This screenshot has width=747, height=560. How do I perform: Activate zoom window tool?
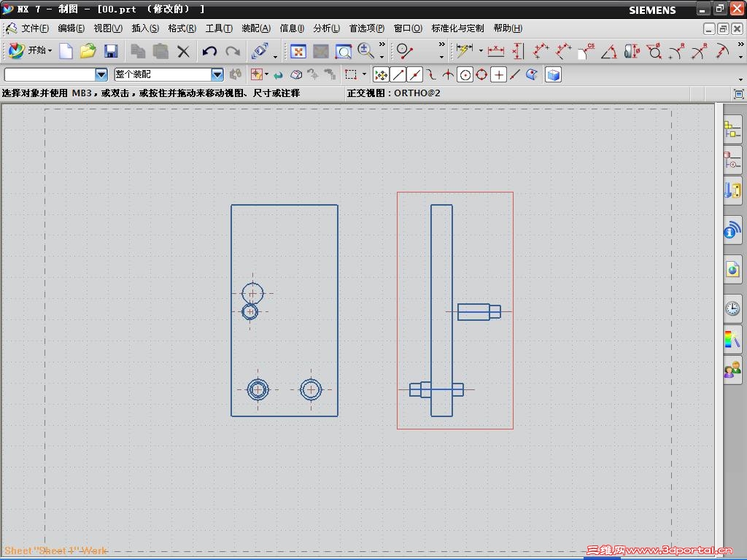click(x=344, y=51)
